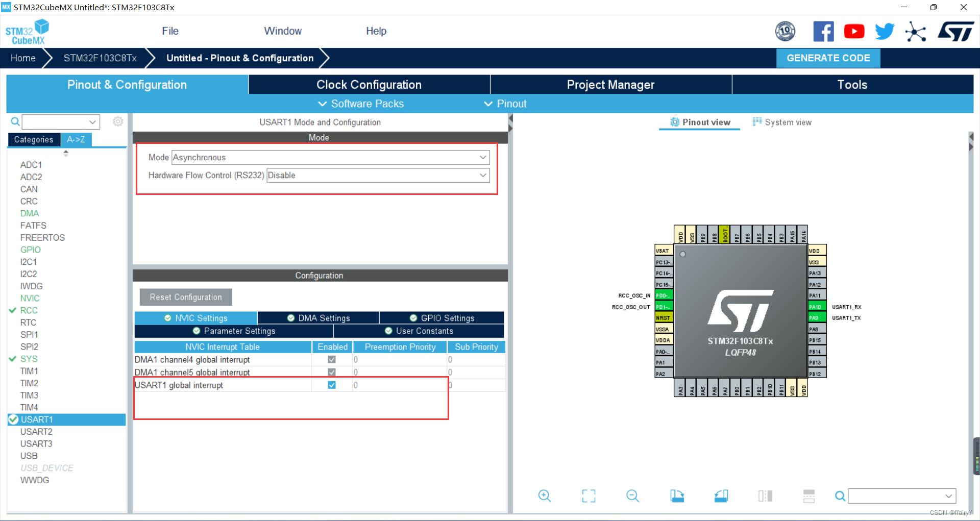Viewport: 980px width, 521px height.
Task: Switch to Project Manager tab
Action: tap(610, 85)
